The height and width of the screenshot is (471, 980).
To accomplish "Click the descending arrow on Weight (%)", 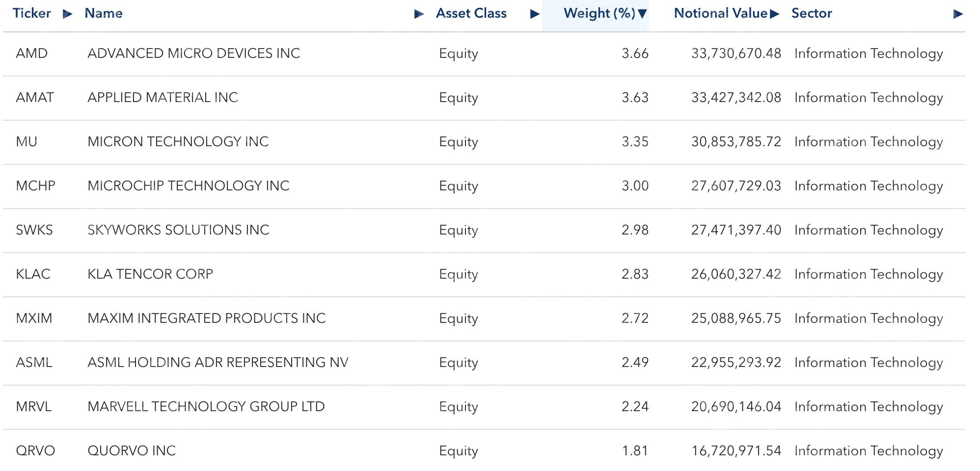I will pyautogui.click(x=642, y=14).
